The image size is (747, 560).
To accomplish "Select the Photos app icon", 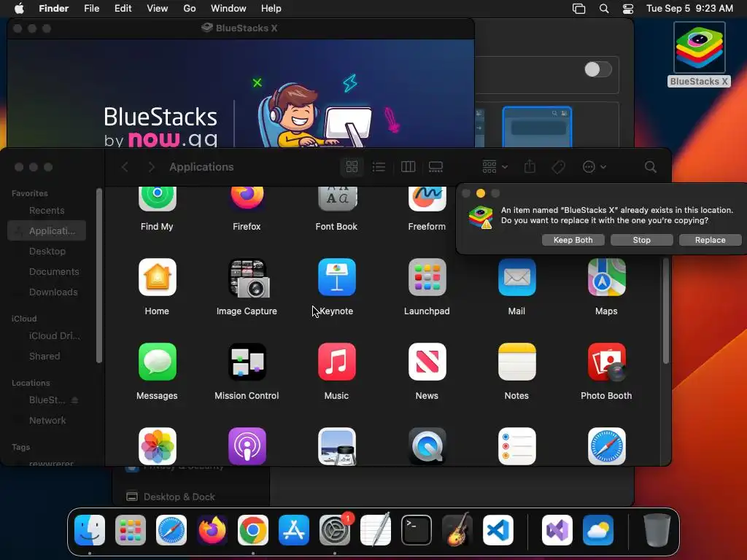I will [x=158, y=446].
